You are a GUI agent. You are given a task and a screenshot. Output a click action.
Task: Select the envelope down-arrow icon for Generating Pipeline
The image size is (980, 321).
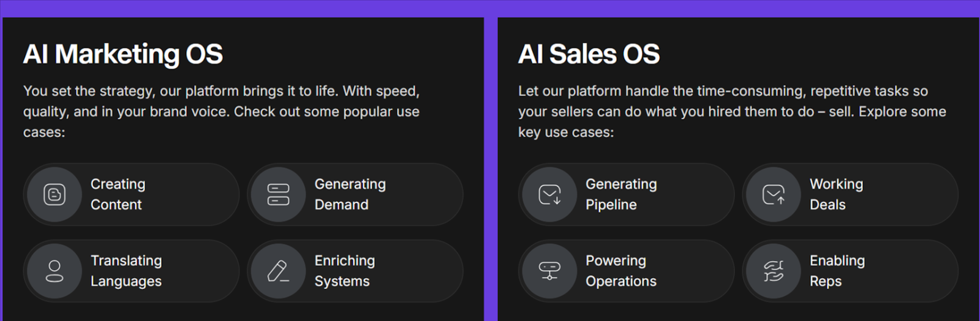[x=549, y=195]
